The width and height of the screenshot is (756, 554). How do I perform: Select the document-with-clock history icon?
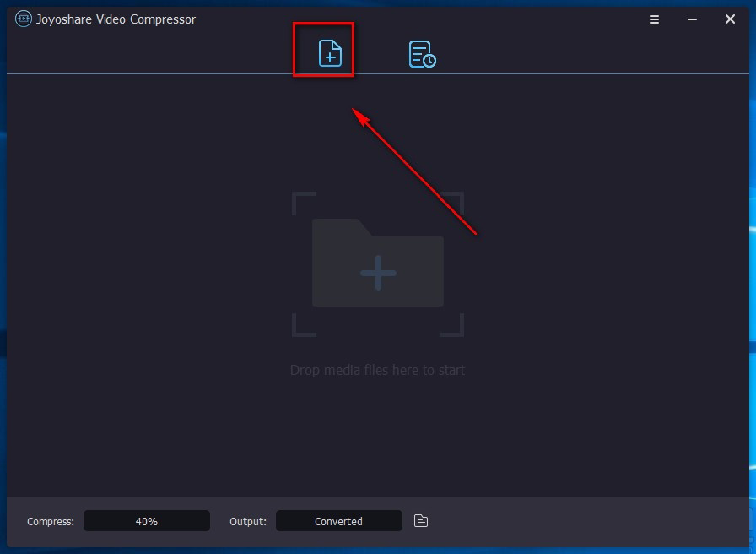[421, 52]
